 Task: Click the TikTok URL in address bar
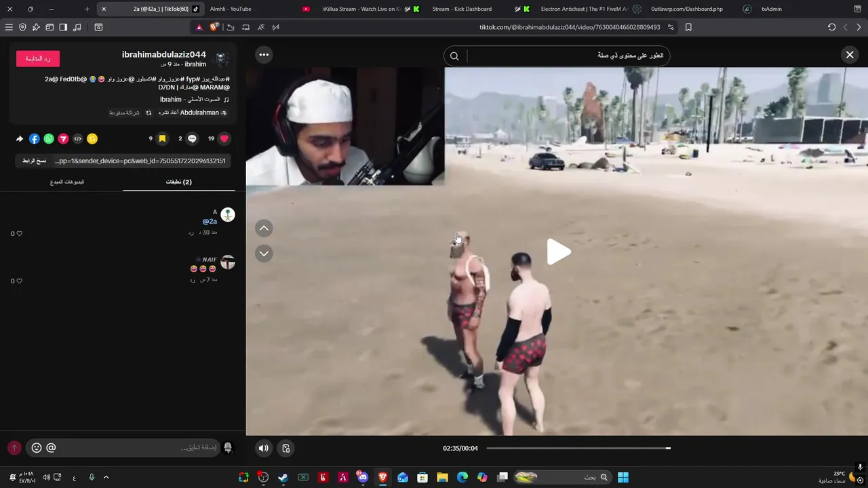[570, 27]
